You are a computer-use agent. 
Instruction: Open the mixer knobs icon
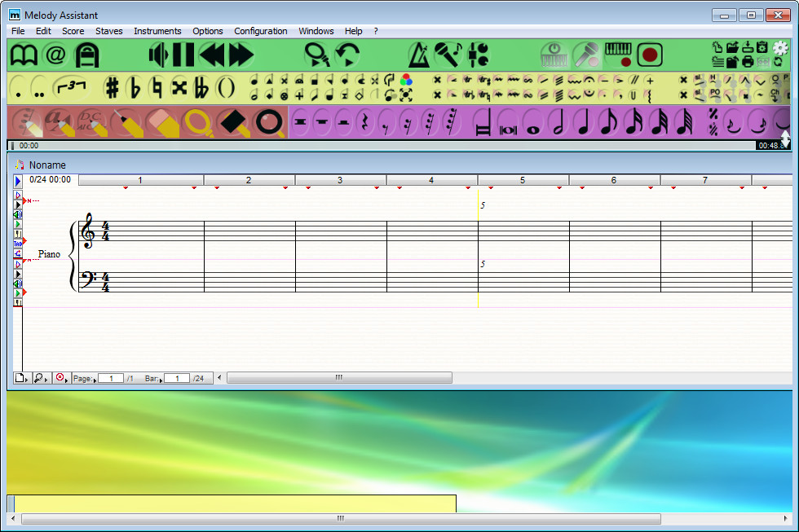(x=479, y=55)
